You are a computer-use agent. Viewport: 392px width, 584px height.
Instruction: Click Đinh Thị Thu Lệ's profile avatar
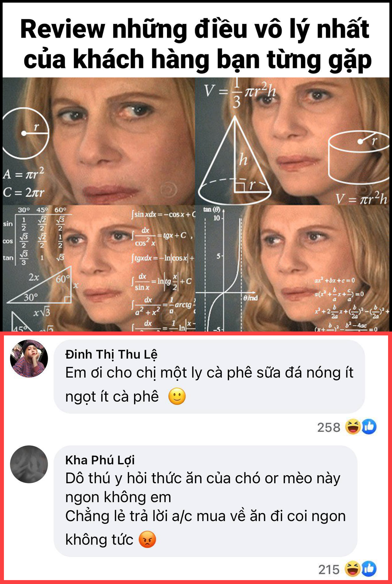pyautogui.click(x=29, y=358)
